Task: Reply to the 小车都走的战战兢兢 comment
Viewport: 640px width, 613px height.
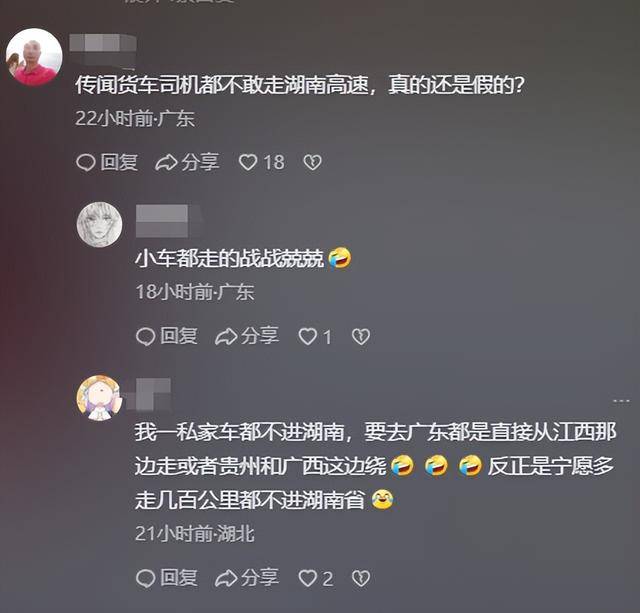Action: click(167, 336)
